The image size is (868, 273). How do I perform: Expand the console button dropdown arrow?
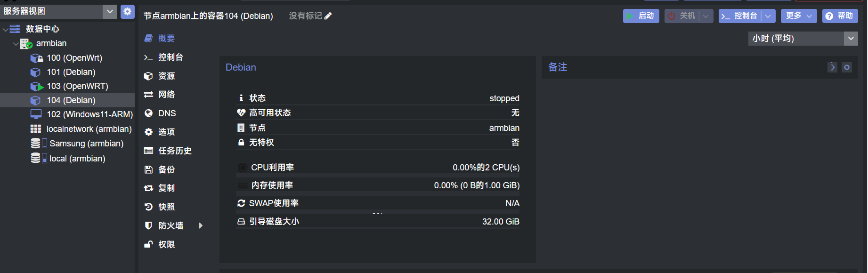[x=768, y=16]
